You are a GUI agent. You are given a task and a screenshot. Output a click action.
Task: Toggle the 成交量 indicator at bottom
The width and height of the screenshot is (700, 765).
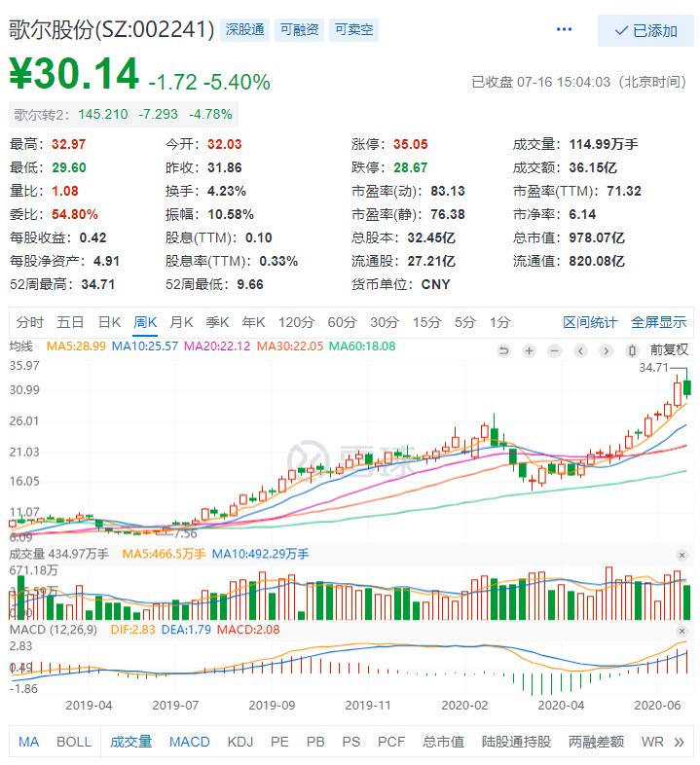130,742
